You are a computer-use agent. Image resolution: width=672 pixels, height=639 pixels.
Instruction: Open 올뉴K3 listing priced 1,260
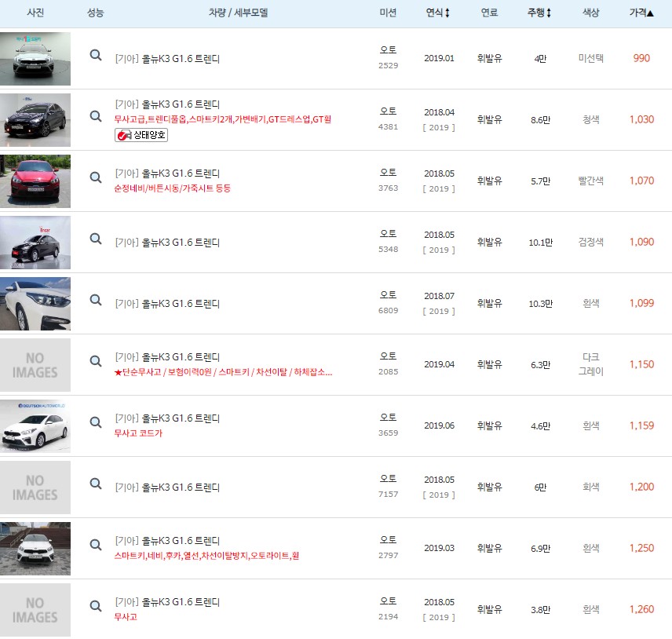tap(167, 603)
